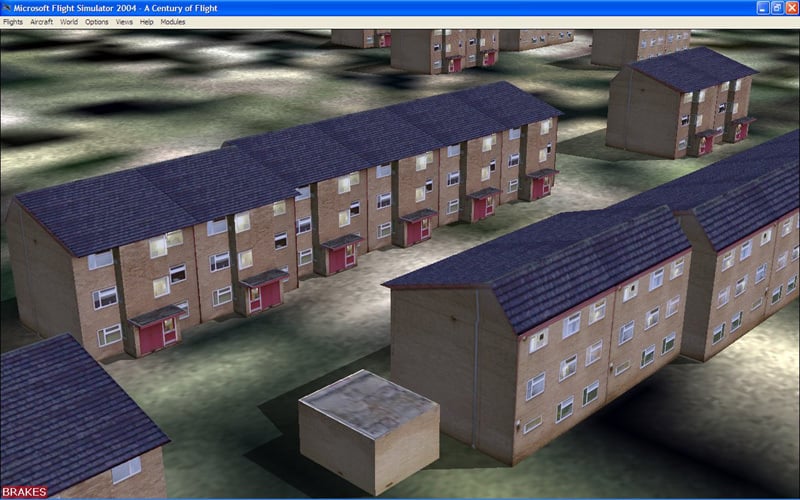Open the Options menu

[96, 22]
